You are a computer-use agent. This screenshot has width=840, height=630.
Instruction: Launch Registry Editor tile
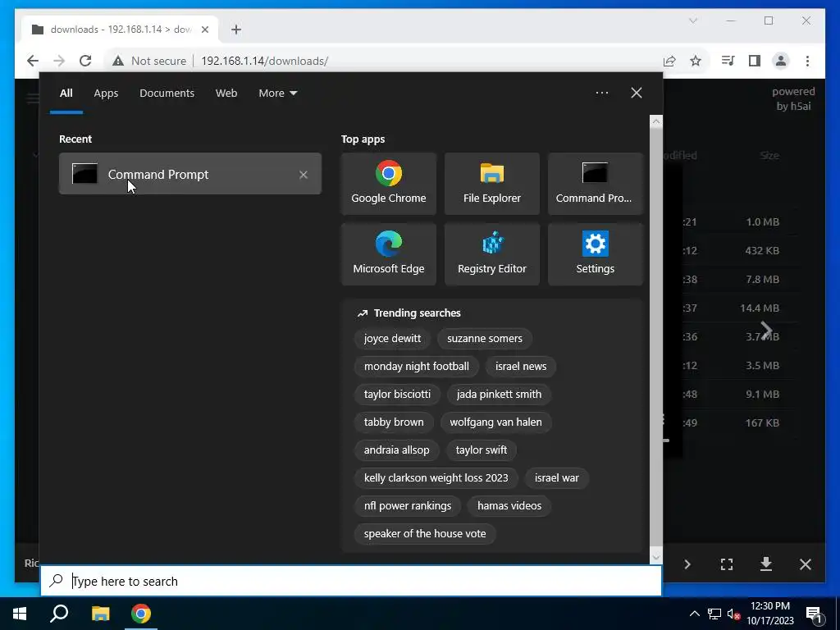coord(492,254)
